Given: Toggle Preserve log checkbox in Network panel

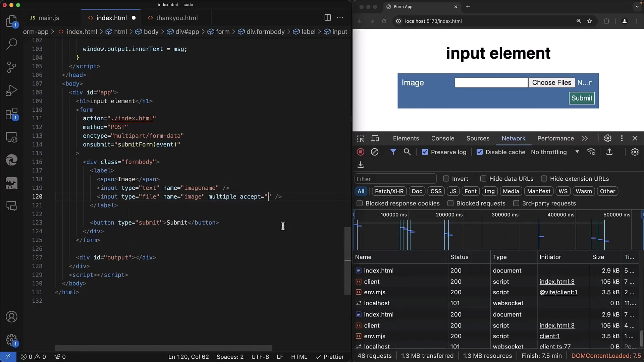Looking at the screenshot, I should (424, 152).
